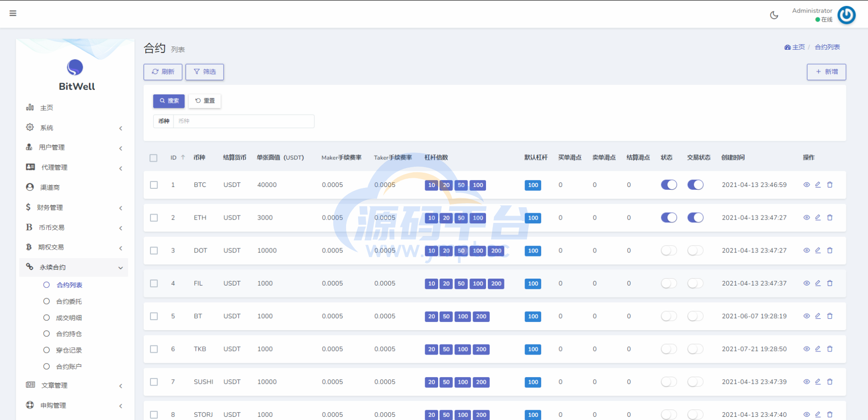
Task: View details of DOT contract (eye icon)
Action: pos(806,251)
